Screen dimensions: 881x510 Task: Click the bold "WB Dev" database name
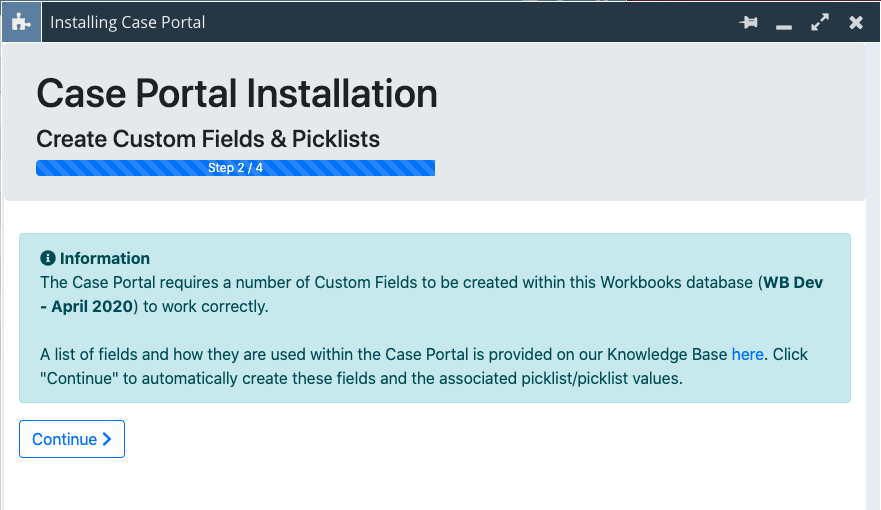point(793,282)
